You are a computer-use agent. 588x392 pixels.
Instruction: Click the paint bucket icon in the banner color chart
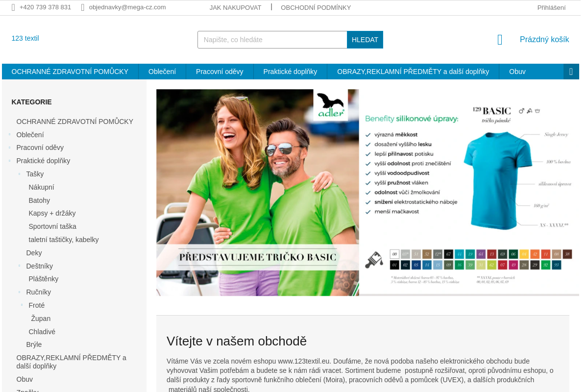pos(374,260)
